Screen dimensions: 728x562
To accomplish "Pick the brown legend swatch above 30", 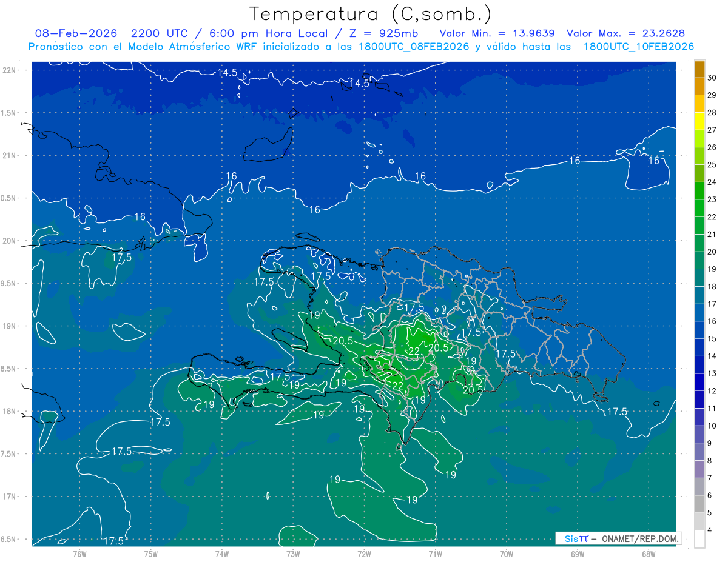I will click(699, 69).
